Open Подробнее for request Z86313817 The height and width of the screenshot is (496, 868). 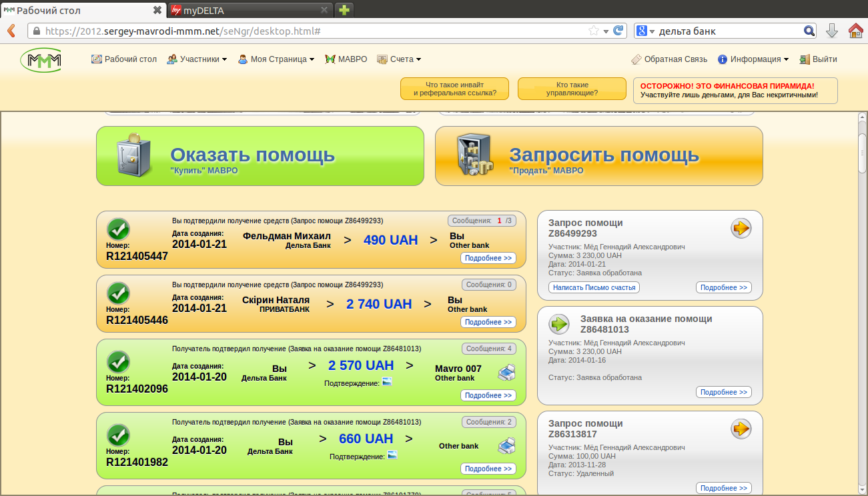724,488
